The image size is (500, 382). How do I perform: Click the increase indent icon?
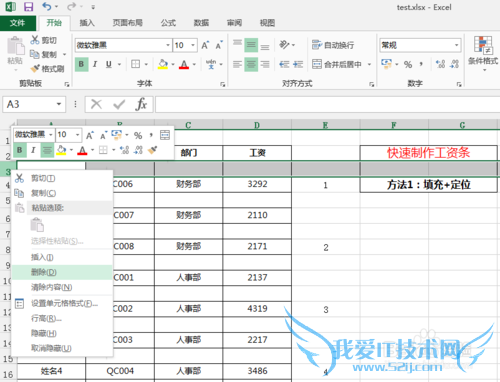(x=298, y=64)
